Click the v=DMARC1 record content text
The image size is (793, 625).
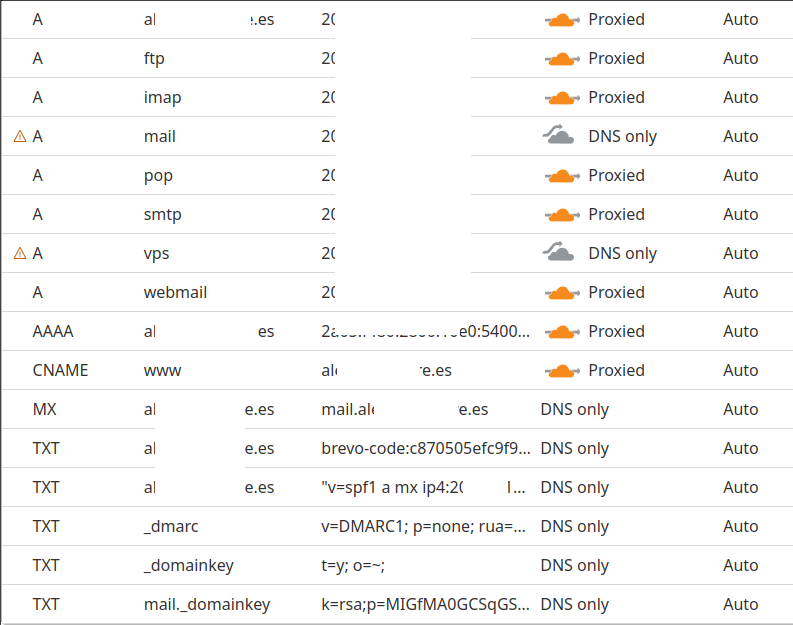tap(424, 526)
